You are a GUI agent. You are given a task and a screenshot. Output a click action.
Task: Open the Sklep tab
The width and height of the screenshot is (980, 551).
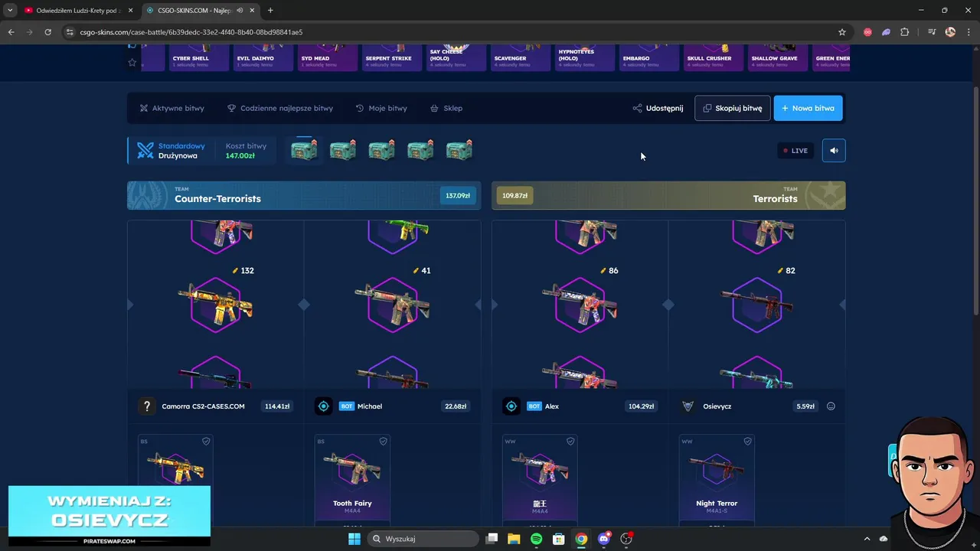pyautogui.click(x=446, y=108)
